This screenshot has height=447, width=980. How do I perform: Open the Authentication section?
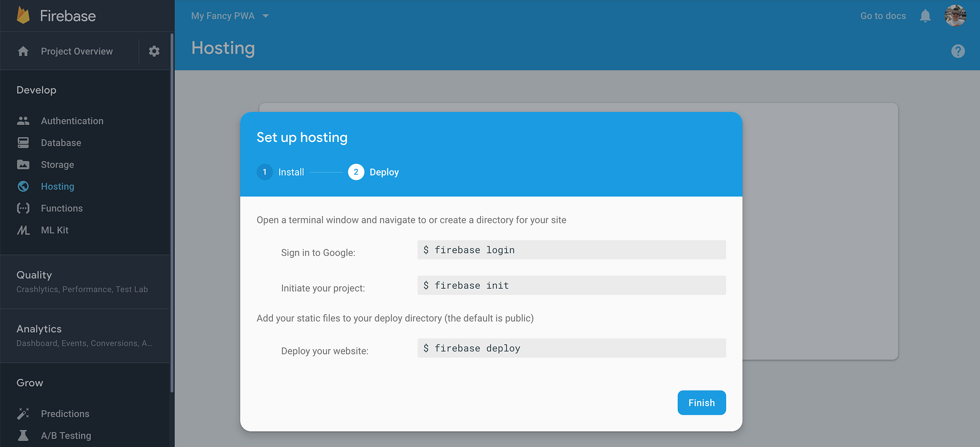pyautogui.click(x=72, y=121)
